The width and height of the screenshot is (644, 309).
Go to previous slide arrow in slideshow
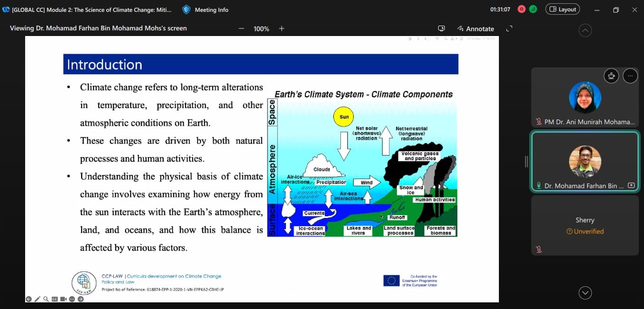29,299
